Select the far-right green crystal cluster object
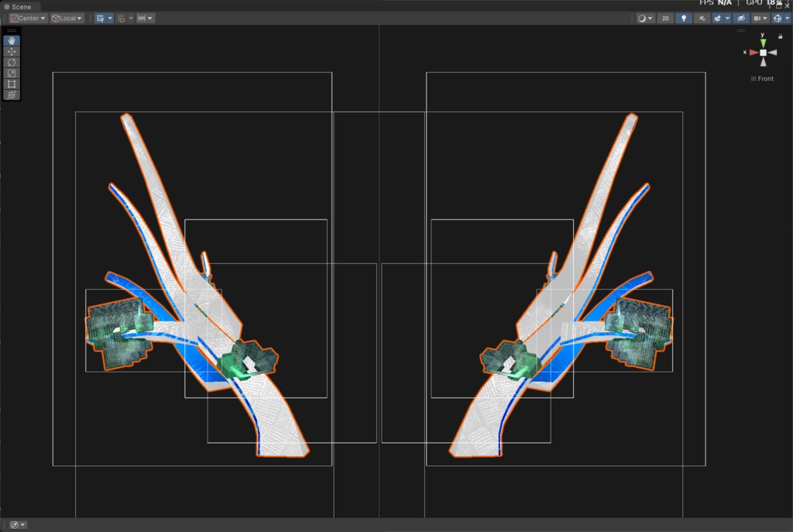The image size is (793, 532). (639, 333)
